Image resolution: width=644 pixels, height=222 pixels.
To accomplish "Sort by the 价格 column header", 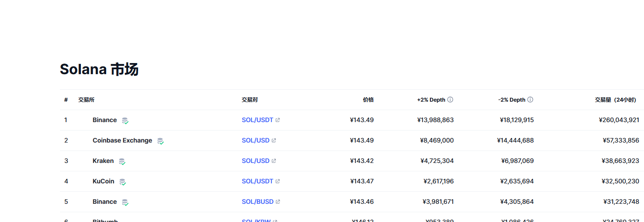I will pyautogui.click(x=368, y=100).
